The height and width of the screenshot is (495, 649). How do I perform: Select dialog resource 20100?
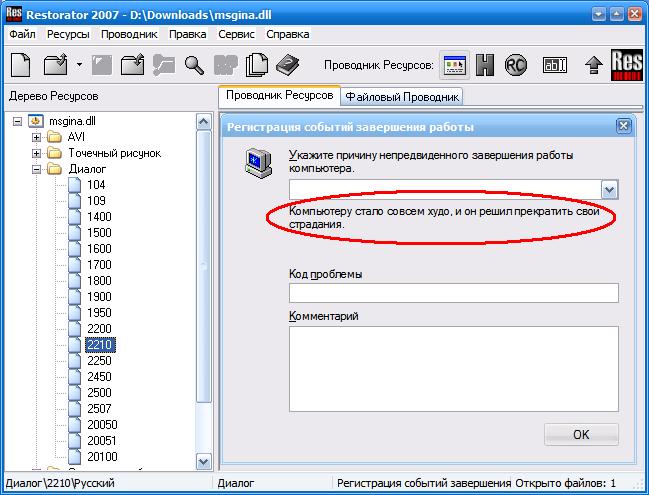(x=102, y=457)
